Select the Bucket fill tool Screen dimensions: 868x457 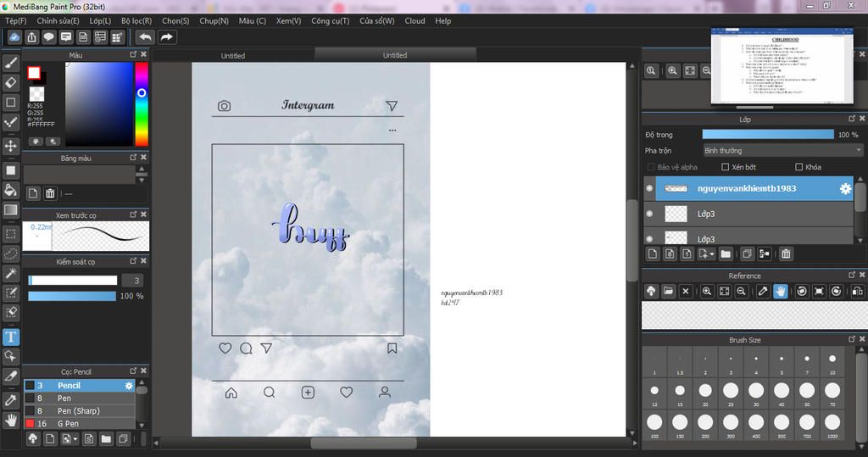10,190
